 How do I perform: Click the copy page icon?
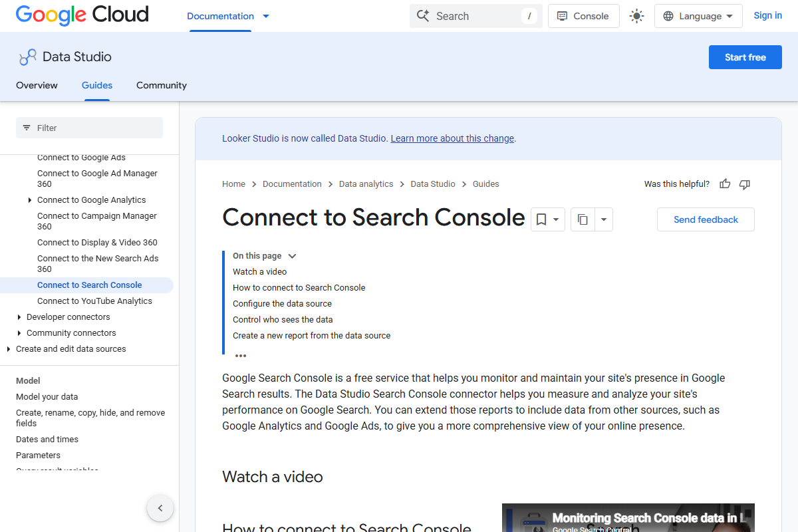point(583,219)
